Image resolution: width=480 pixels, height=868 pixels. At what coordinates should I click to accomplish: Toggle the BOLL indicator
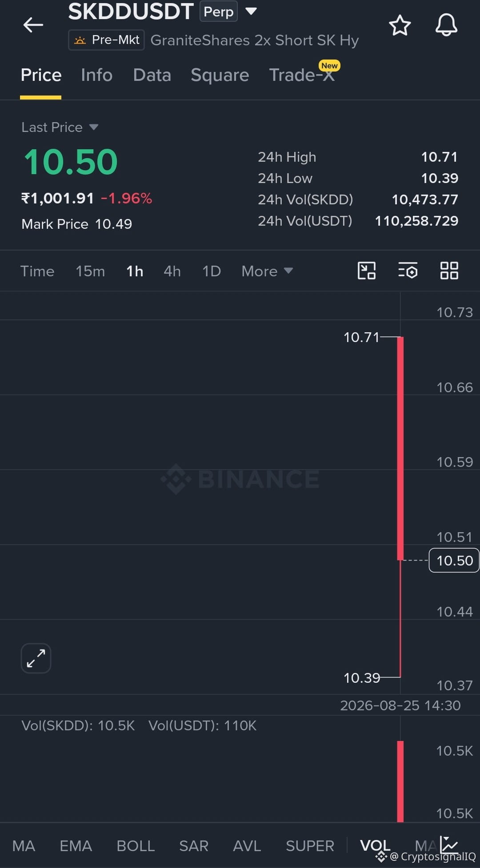click(x=136, y=846)
